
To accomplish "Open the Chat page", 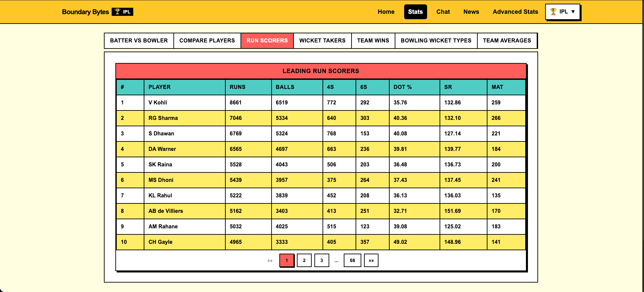I will [443, 12].
